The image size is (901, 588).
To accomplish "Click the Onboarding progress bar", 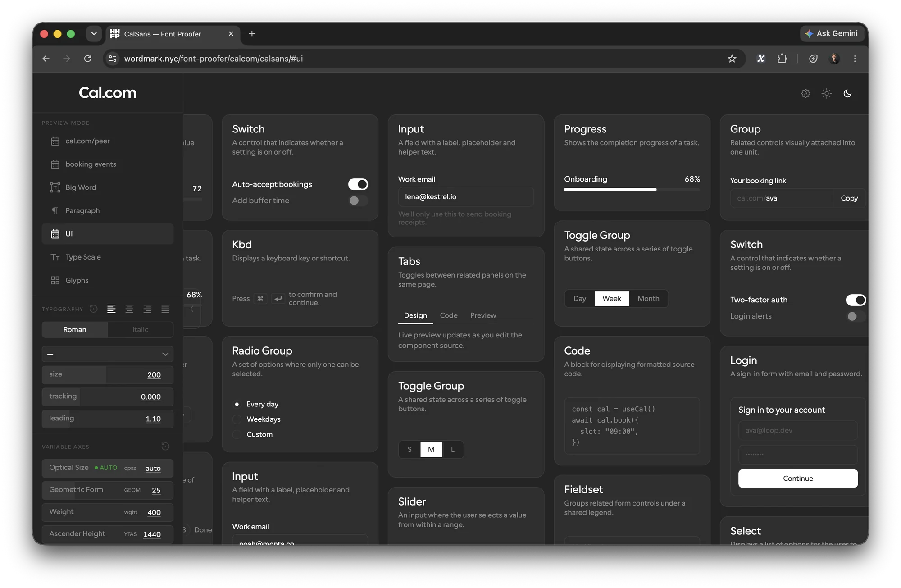I will (632, 190).
